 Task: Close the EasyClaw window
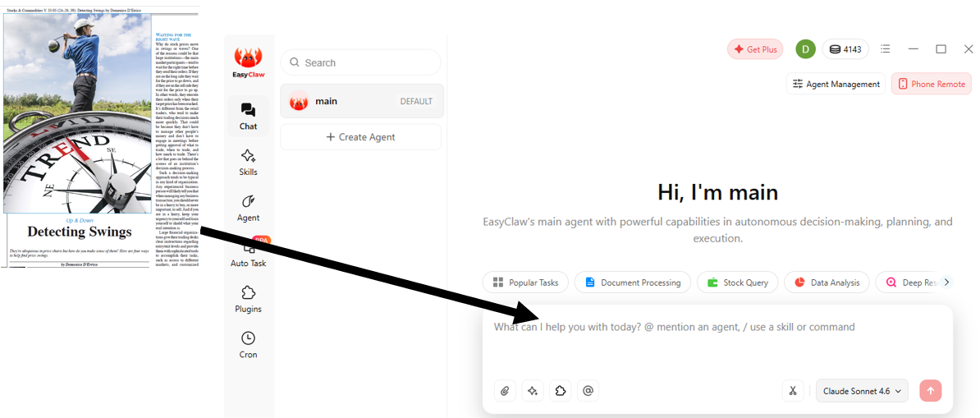[x=969, y=49]
